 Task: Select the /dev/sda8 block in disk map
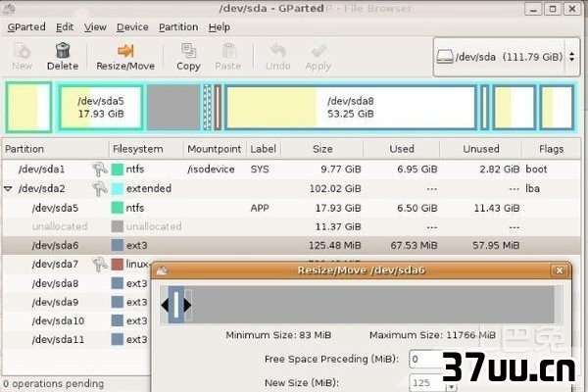pyautogui.click(x=351, y=107)
